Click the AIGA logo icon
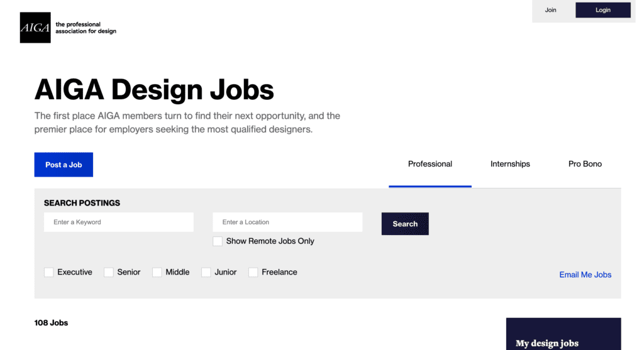Viewport: 644px width, 350px height. pyautogui.click(x=35, y=28)
